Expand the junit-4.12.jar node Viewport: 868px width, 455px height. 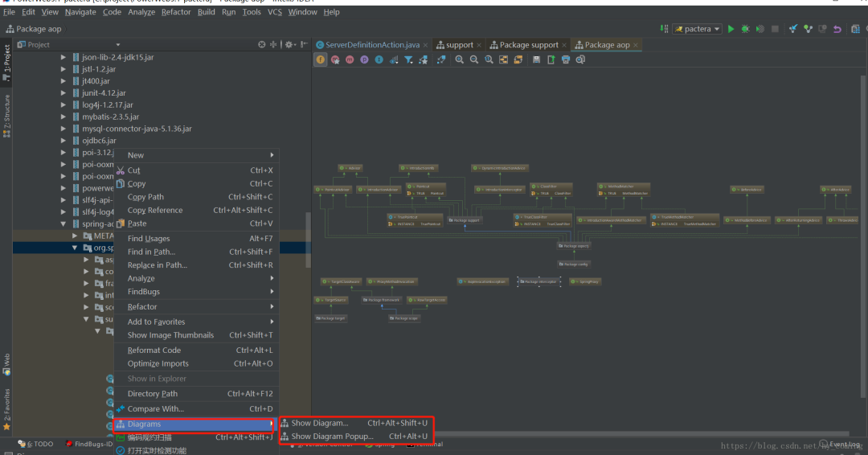coord(63,93)
